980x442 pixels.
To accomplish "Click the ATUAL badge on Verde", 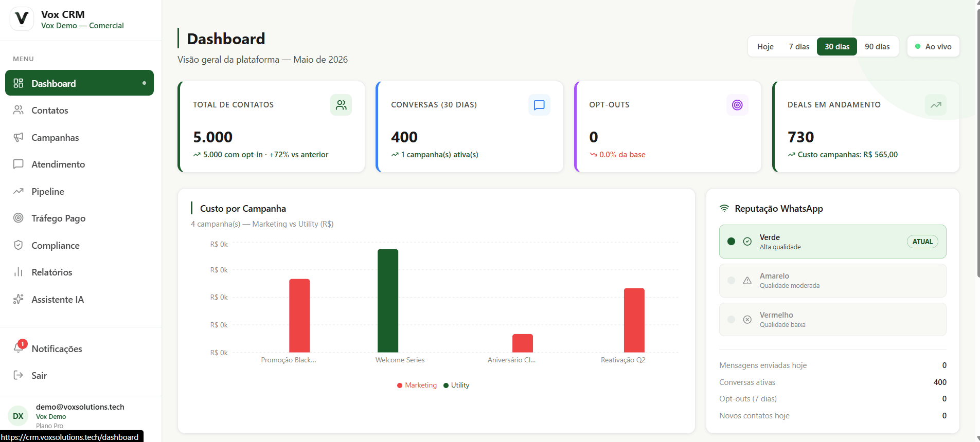I will (922, 242).
